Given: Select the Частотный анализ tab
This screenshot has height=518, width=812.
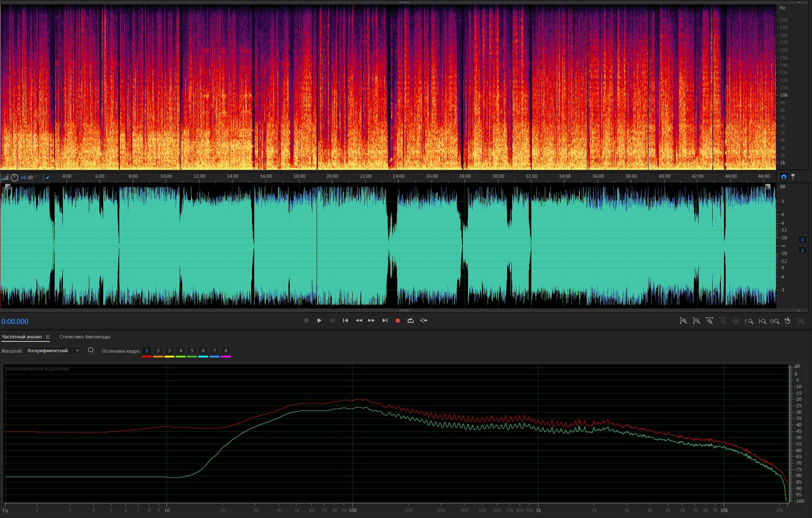Looking at the screenshot, I should click(22, 337).
